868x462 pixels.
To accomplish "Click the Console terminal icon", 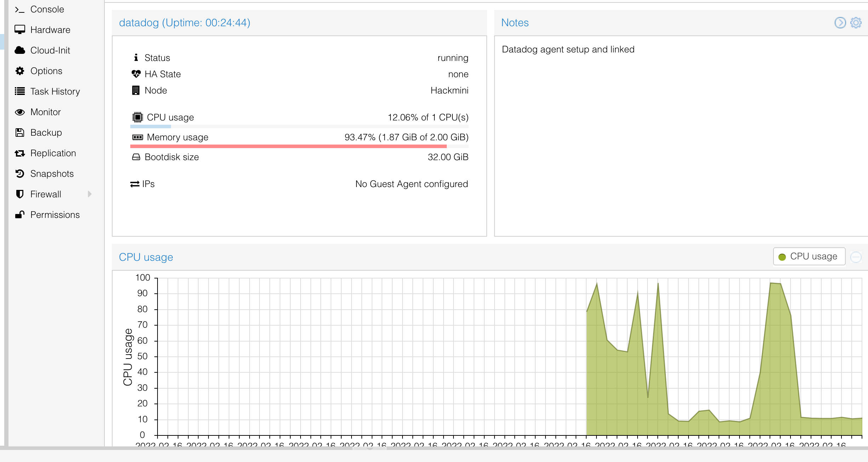I will [19, 10].
